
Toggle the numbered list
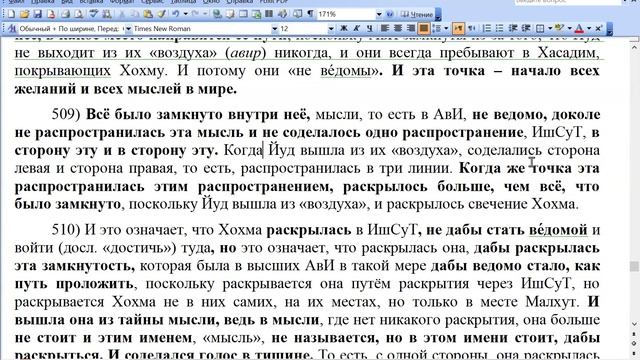point(487,28)
